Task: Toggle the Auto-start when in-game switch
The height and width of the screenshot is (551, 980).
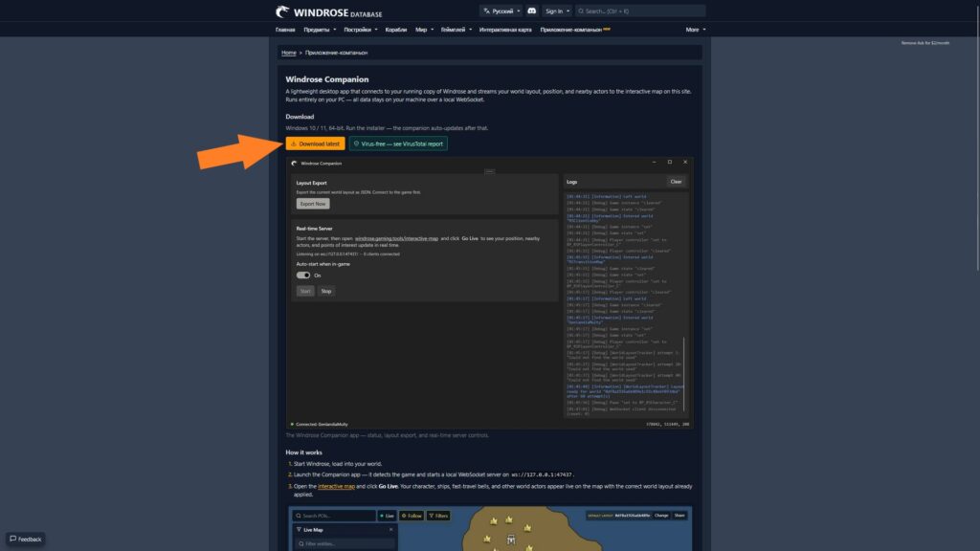Action: [x=303, y=275]
